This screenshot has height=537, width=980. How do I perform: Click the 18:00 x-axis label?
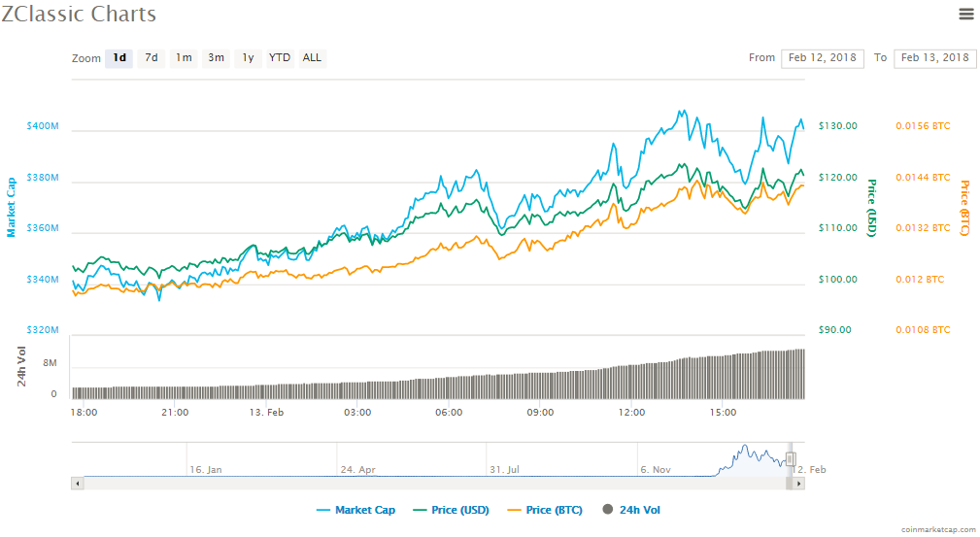pyautogui.click(x=84, y=413)
